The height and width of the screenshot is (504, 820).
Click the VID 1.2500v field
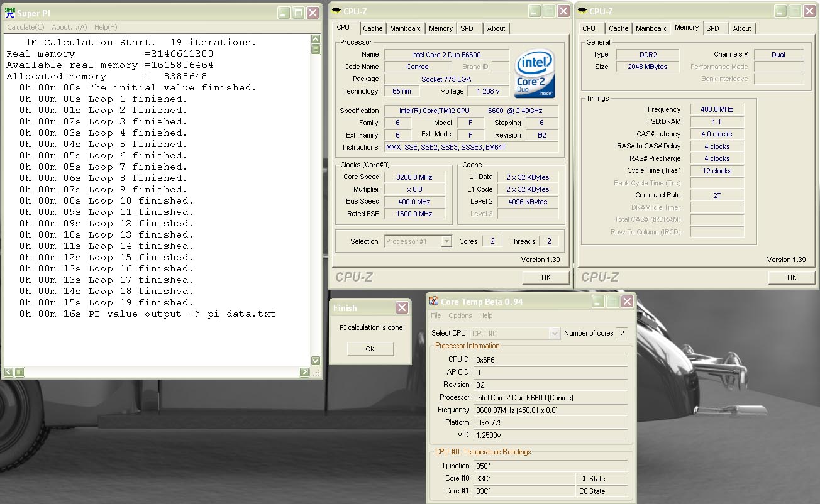pos(550,435)
